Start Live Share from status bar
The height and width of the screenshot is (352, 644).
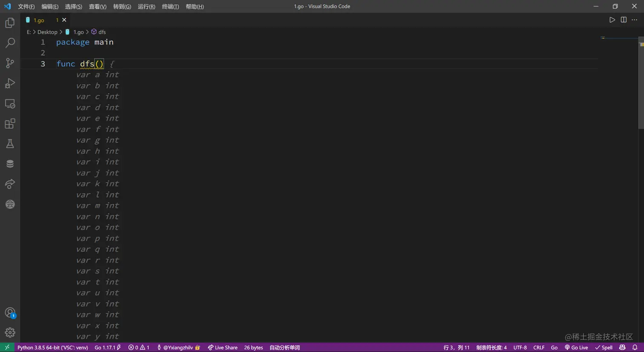222,347
